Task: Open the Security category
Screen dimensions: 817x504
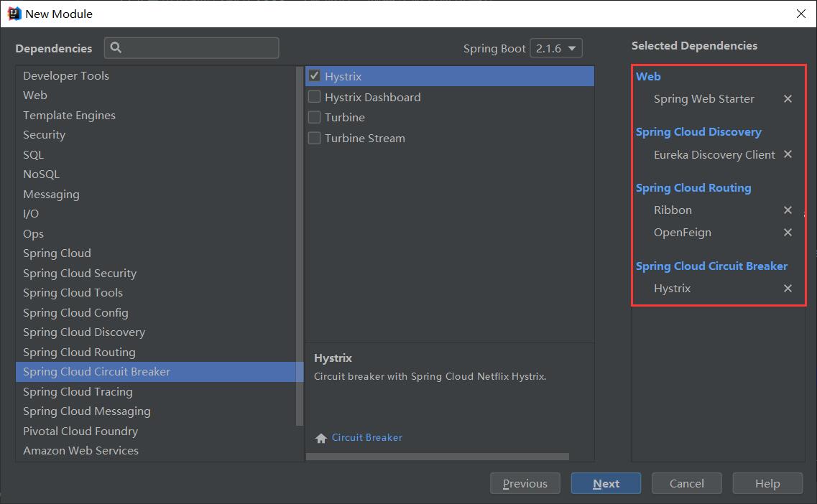Action: (156, 135)
